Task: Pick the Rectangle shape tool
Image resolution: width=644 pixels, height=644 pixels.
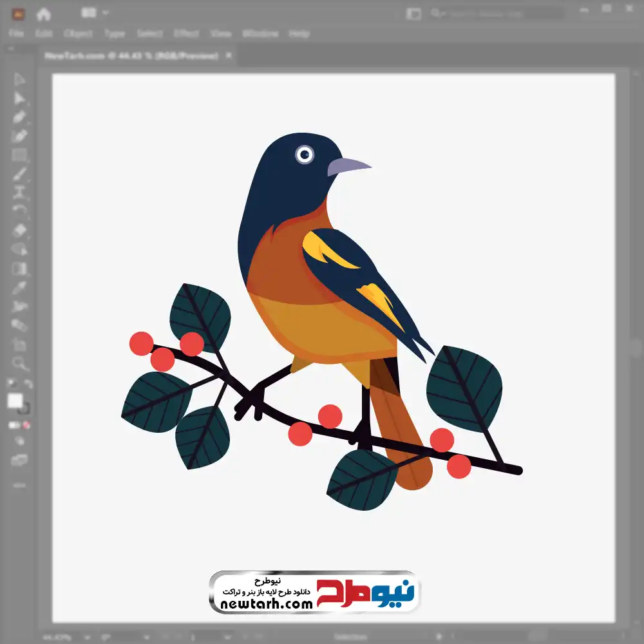Action: [x=19, y=155]
